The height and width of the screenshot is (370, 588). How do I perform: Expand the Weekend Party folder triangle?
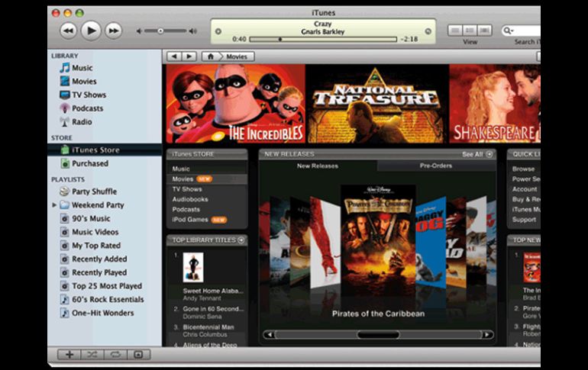tap(54, 205)
